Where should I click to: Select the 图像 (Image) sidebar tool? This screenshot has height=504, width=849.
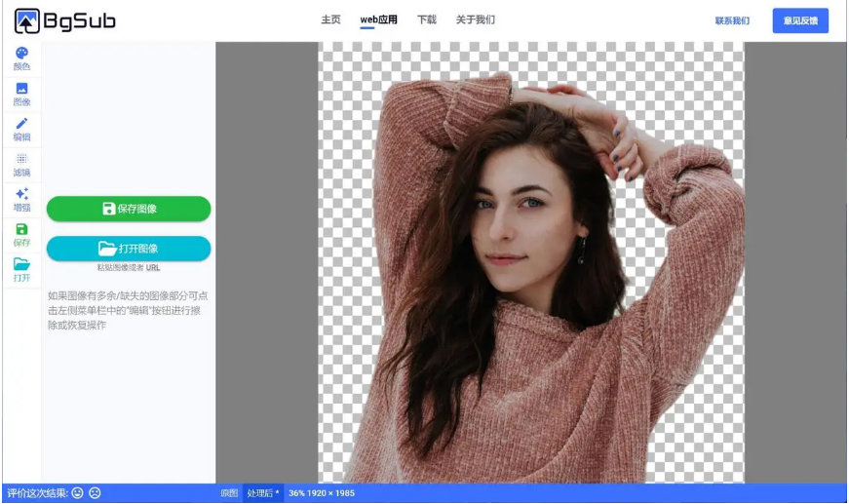pos(21,94)
